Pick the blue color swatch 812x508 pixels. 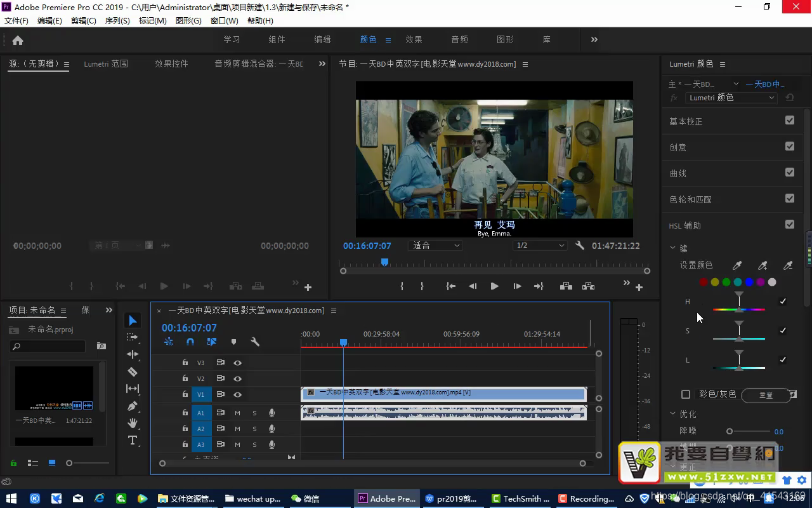pyautogui.click(x=749, y=282)
